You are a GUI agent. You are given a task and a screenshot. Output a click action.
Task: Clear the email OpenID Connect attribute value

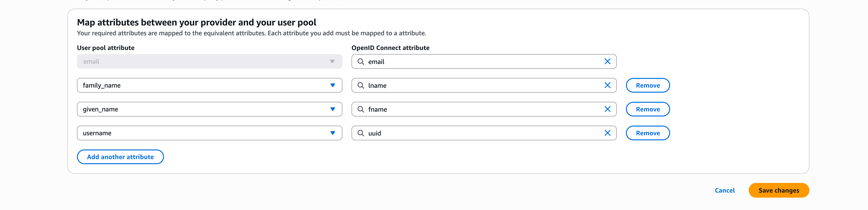608,61
